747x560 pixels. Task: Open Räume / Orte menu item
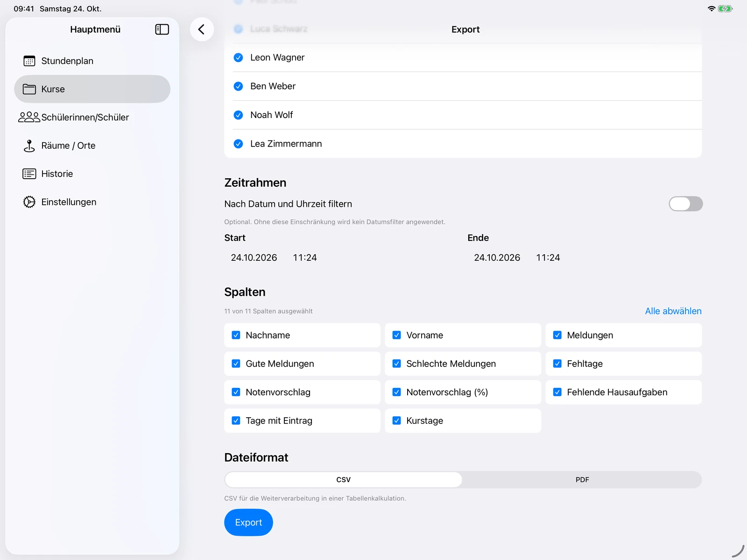click(x=92, y=146)
